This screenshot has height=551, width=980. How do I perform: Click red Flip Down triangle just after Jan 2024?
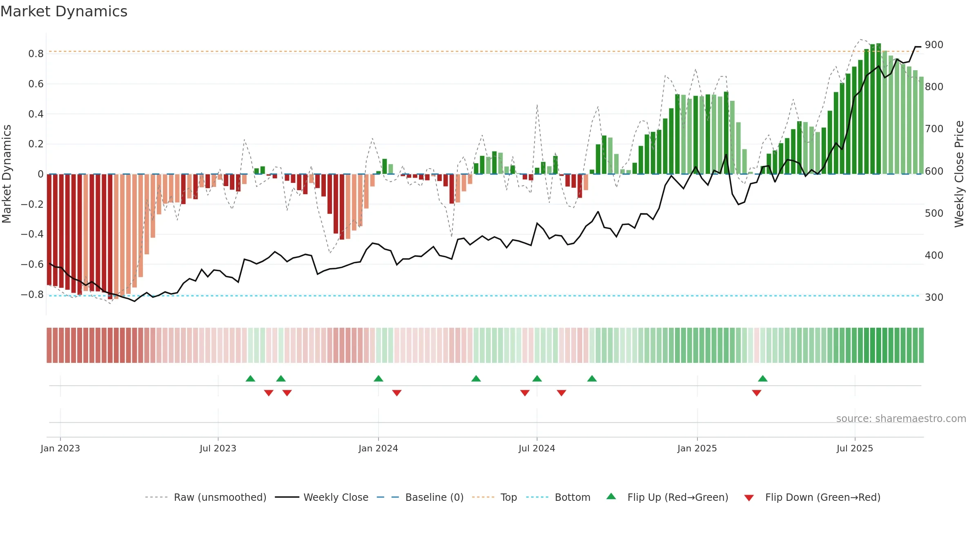tap(397, 393)
